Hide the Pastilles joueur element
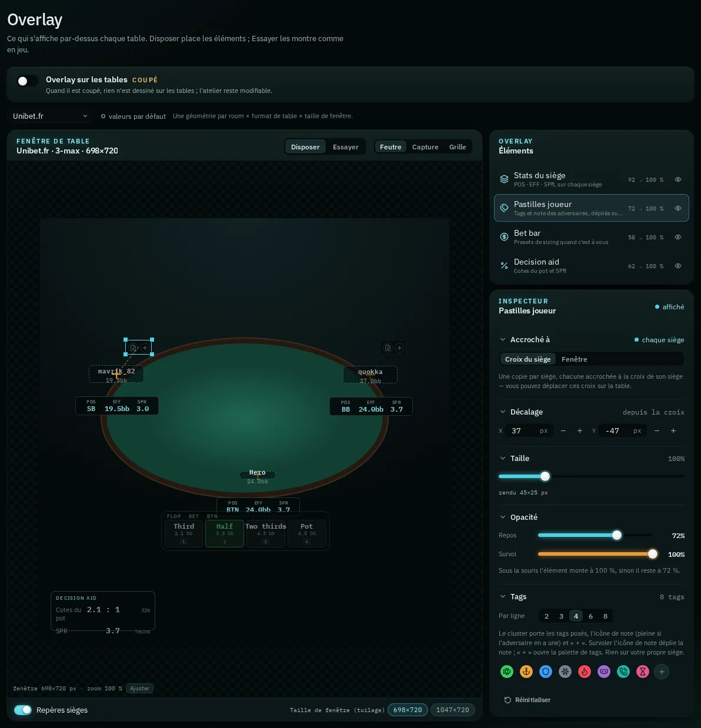The height and width of the screenshot is (728, 701). coord(678,208)
